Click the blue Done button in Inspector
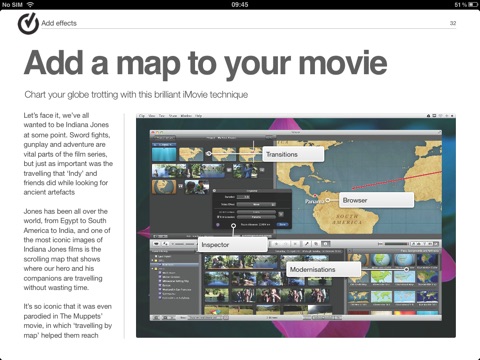The height and width of the screenshot is (360, 480). pyautogui.click(x=282, y=224)
